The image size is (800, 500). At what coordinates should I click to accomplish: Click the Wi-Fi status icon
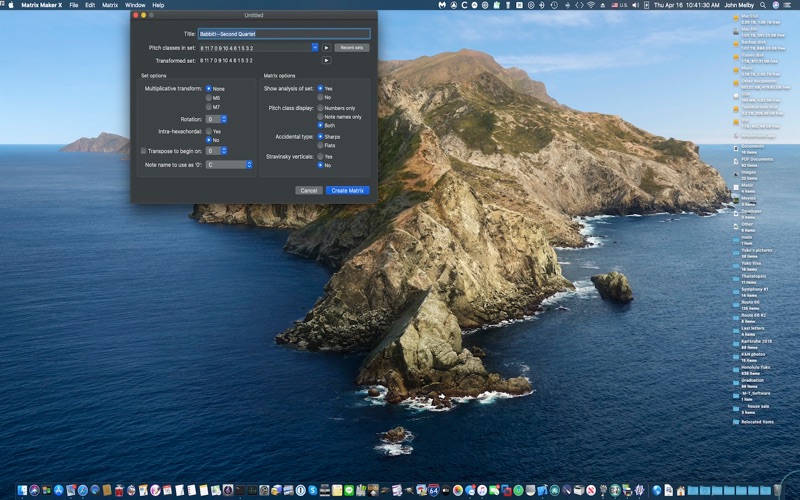coord(591,5)
